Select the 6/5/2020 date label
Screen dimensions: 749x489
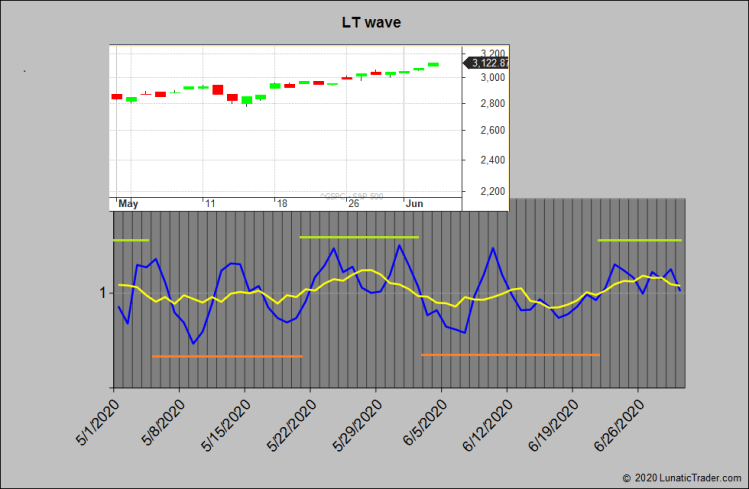click(x=420, y=425)
